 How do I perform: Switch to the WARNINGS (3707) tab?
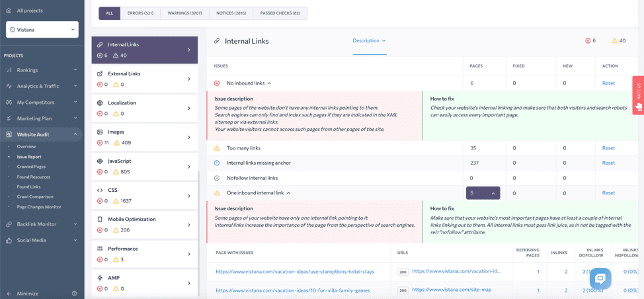[x=185, y=13]
